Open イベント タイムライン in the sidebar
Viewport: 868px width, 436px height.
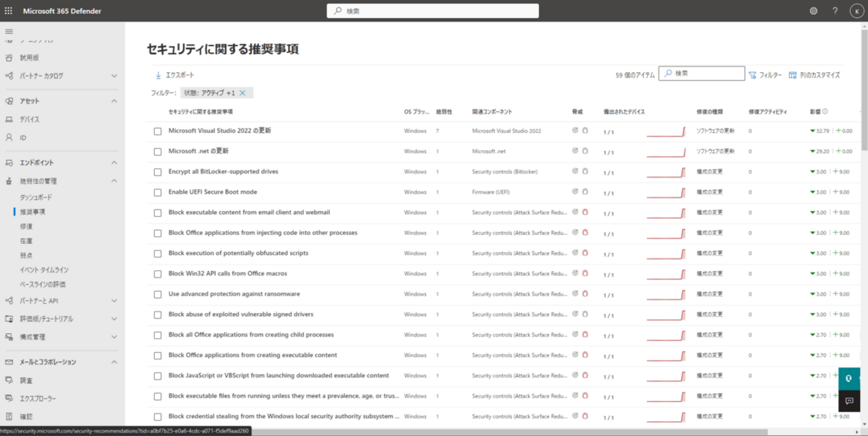[x=44, y=270]
